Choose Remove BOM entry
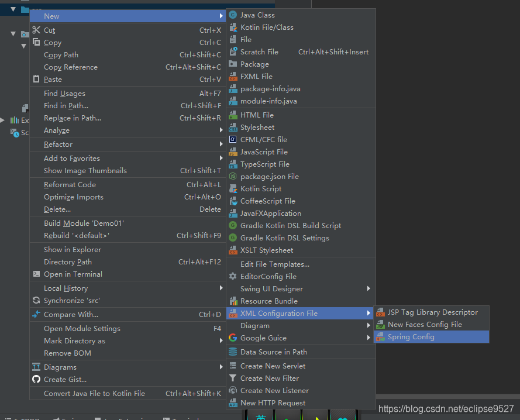The image size is (520, 420). tap(128, 353)
